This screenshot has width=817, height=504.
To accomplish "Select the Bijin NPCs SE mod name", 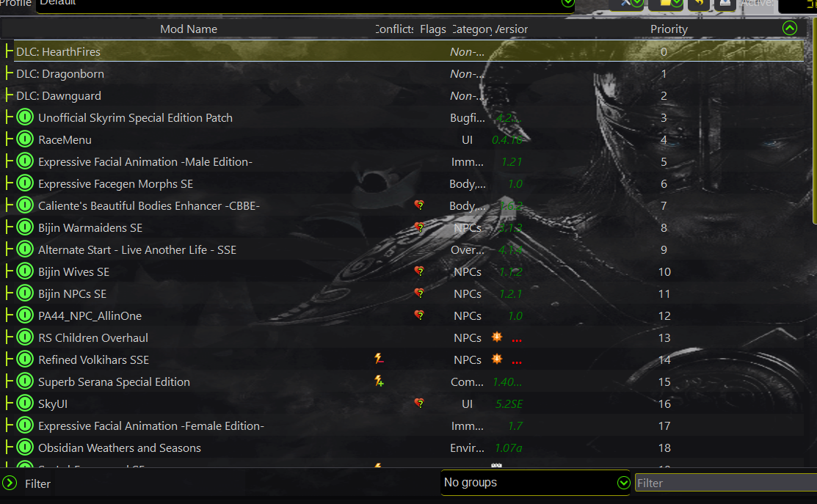I will 72,293.
